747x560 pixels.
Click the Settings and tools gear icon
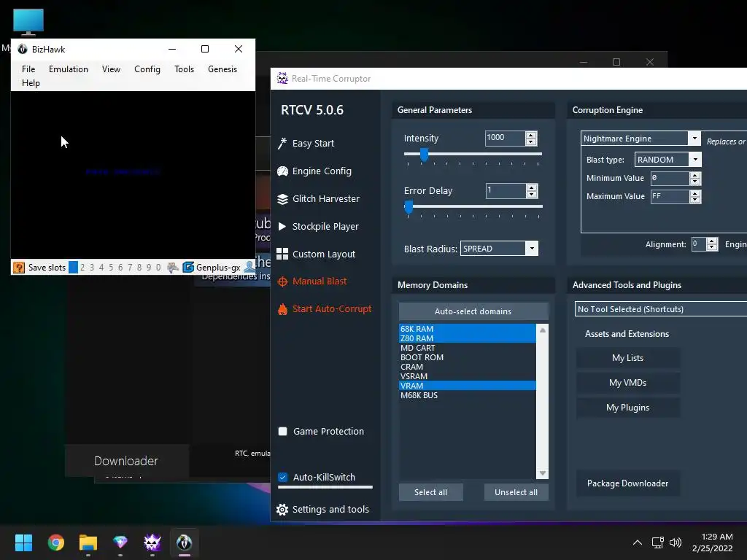[x=282, y=510]
